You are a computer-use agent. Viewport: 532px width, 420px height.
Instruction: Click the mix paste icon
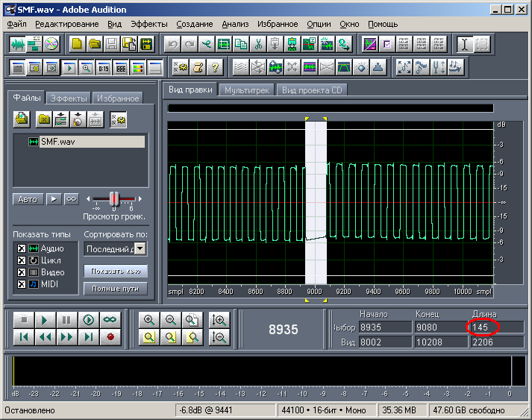click(292, 44)
